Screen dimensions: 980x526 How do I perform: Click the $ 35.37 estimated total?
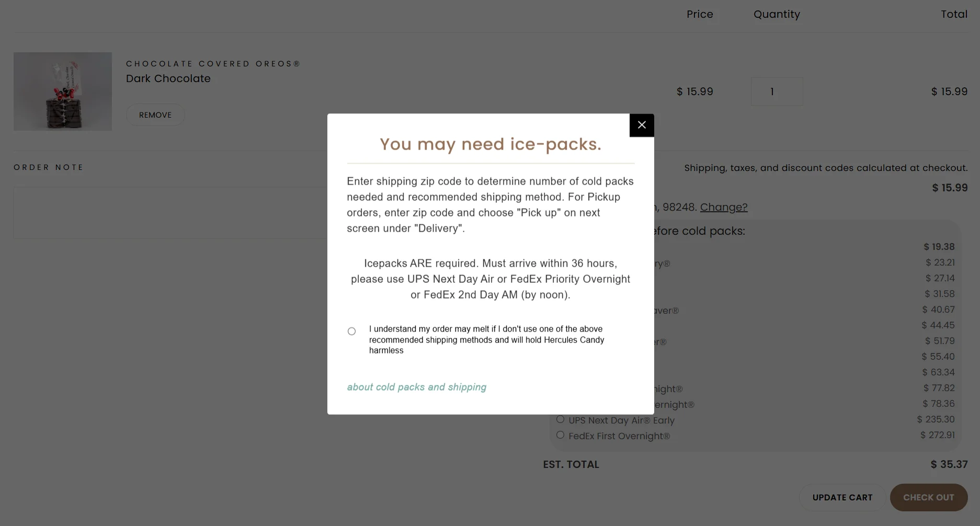click(949, 464)
